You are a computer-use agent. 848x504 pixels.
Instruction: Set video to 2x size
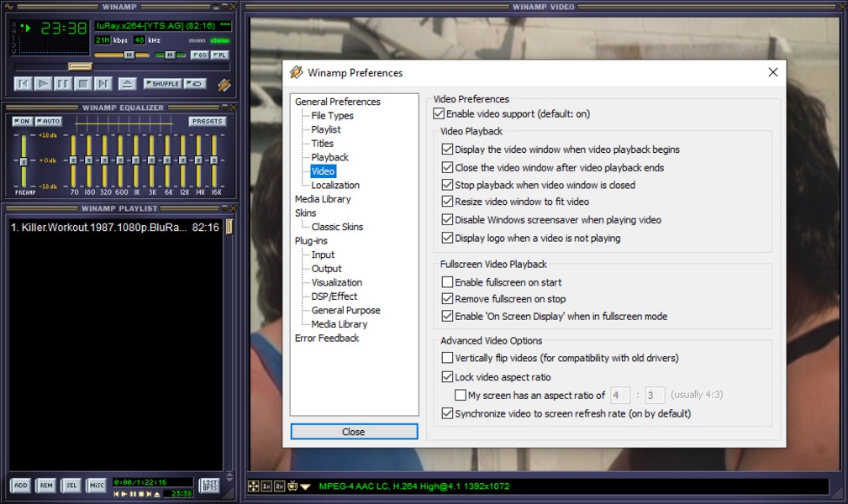pos(279,486)
